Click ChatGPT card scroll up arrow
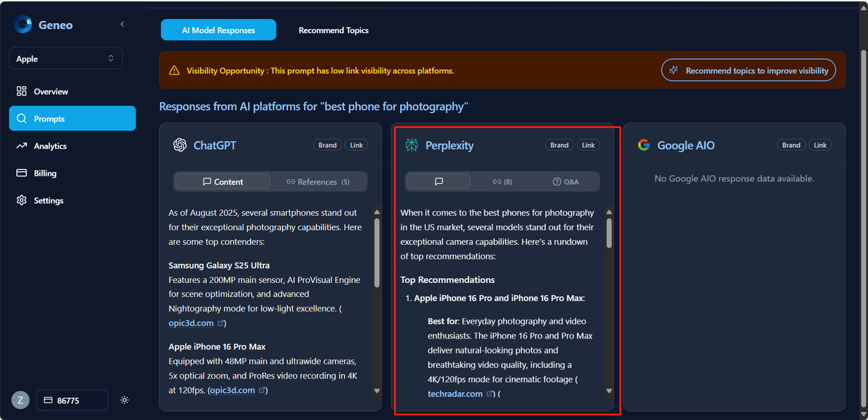The width and height of the screenshot is (868, 420). pos(377,213)
